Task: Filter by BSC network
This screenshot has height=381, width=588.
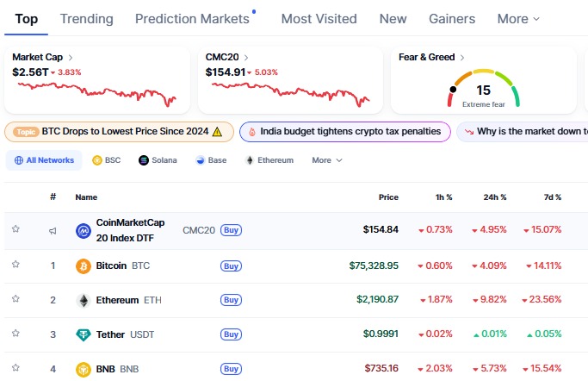Action: coord(107,160)
